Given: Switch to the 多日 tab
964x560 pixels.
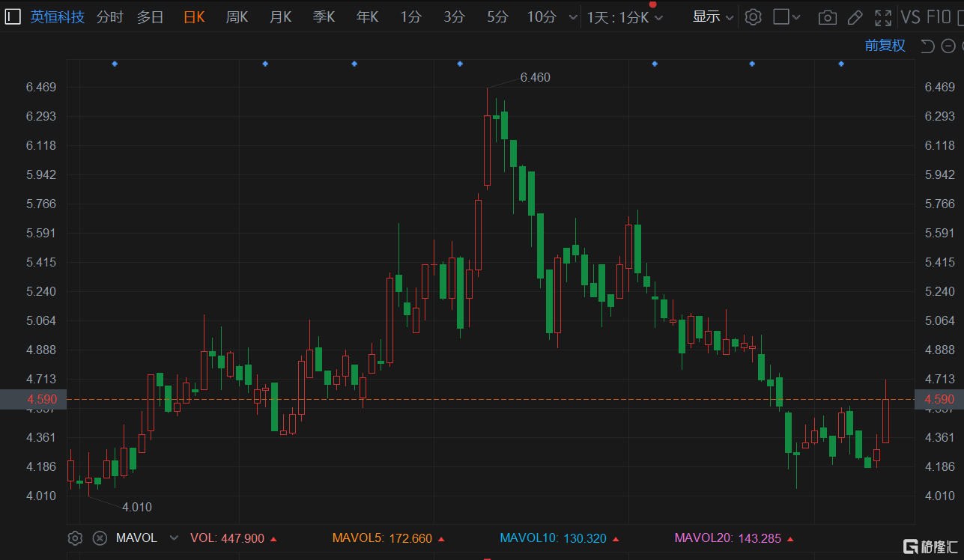Looking at the screenshot, I should point(150,16).
